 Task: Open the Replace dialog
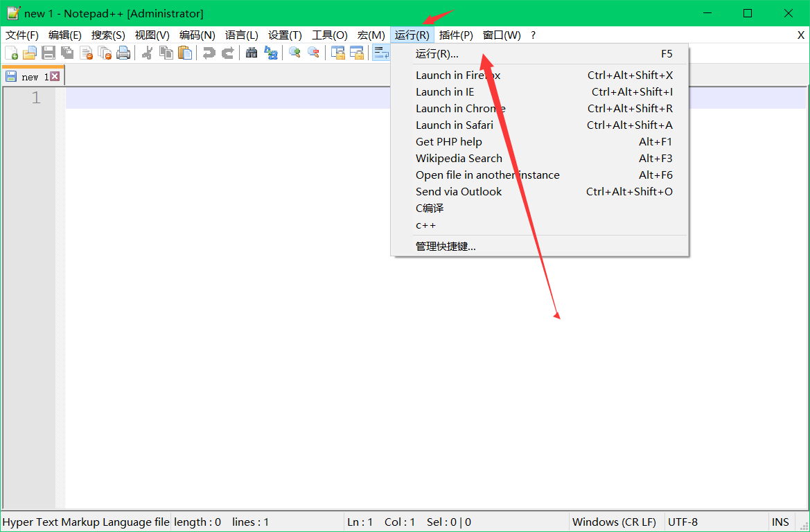(271, 53)
